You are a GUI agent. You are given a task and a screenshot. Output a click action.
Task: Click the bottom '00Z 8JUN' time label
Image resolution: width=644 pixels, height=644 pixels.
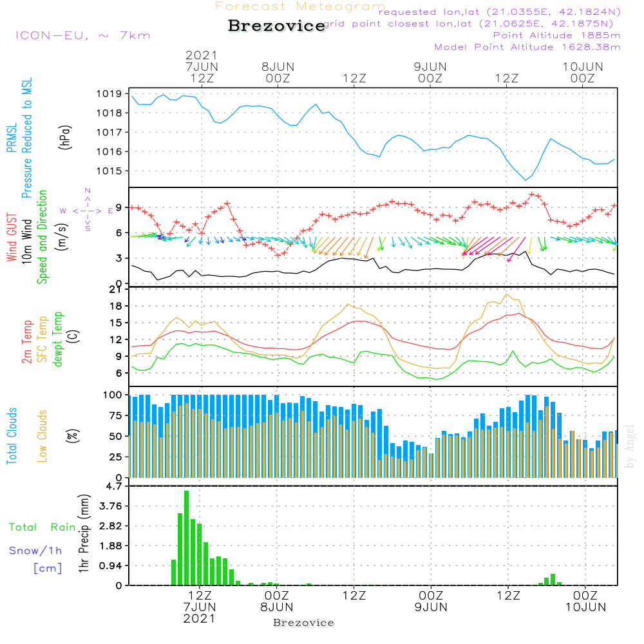point(277,601)
